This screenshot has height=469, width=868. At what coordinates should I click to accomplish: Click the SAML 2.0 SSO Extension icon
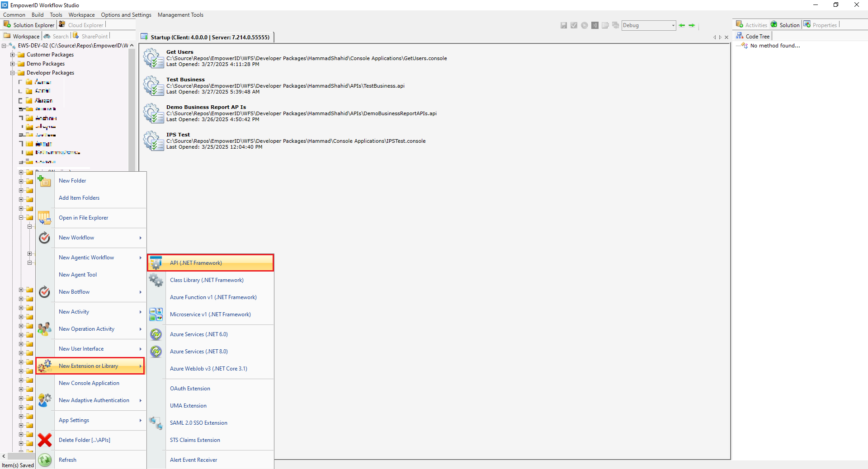pyautogui.click(x=156, y=423)
